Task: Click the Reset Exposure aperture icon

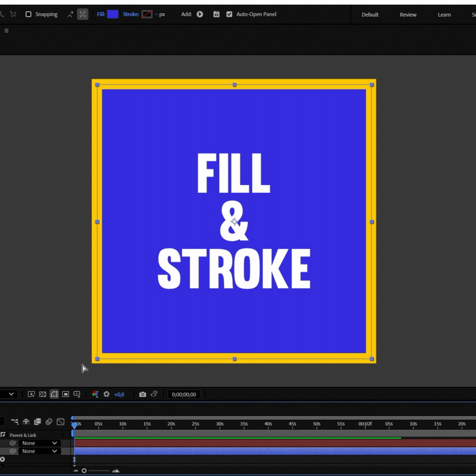Action: [x=107, y=394]
